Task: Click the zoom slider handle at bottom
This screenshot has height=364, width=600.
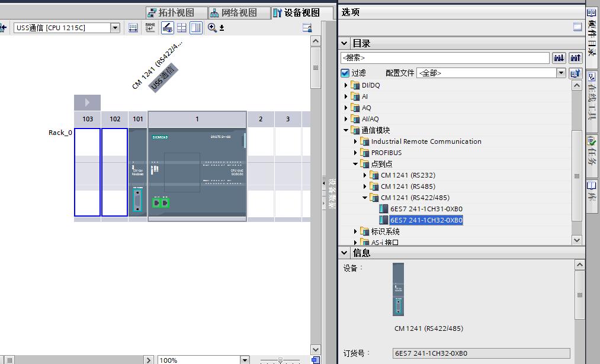Action: (x=280, y=360)
